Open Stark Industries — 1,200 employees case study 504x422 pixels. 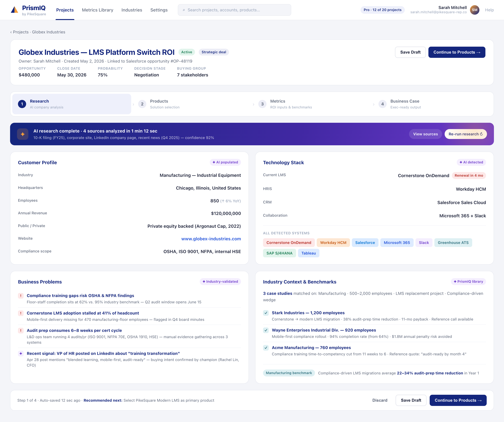click(x=308, y=313)
